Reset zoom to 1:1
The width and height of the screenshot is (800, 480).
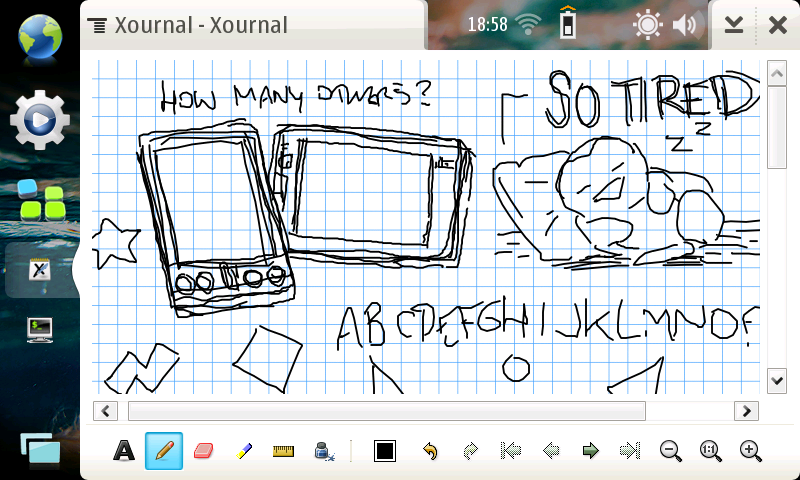[x=710, y=451]
